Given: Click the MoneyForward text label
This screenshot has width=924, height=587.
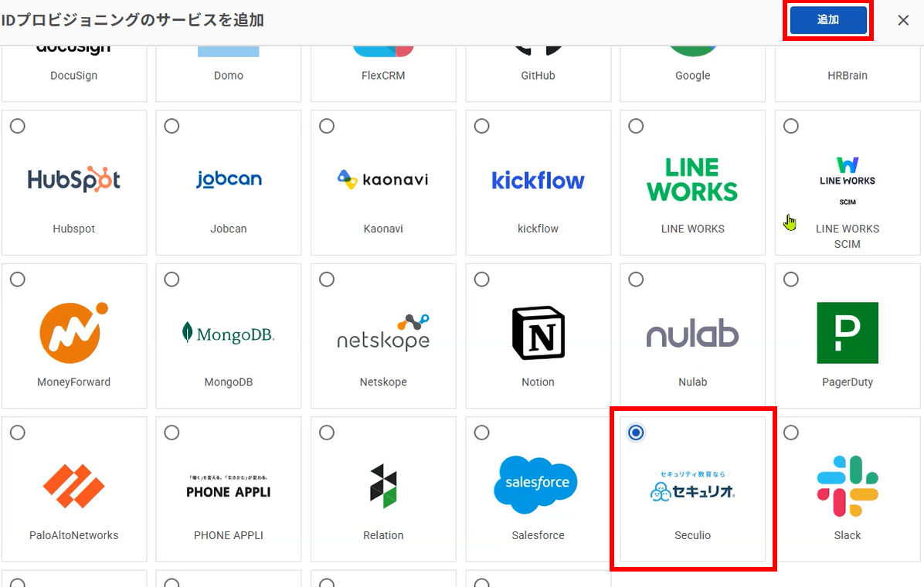Looking at the screenshot, I should click(73, 382).
